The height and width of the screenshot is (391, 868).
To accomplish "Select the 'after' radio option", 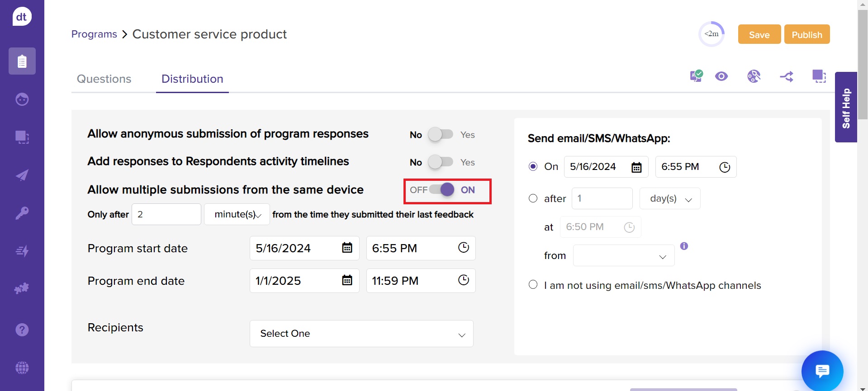I will (x=533, y=198).
